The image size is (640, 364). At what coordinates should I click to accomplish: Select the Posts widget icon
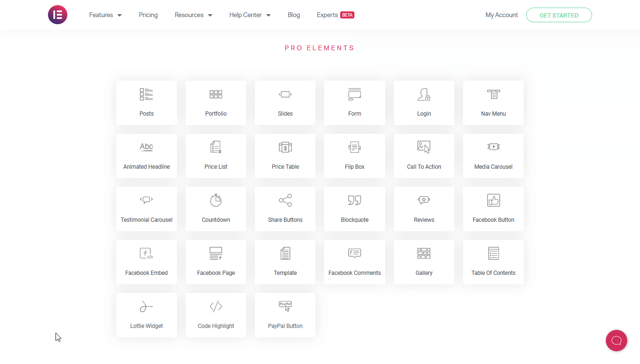click(x=147, y=94)
